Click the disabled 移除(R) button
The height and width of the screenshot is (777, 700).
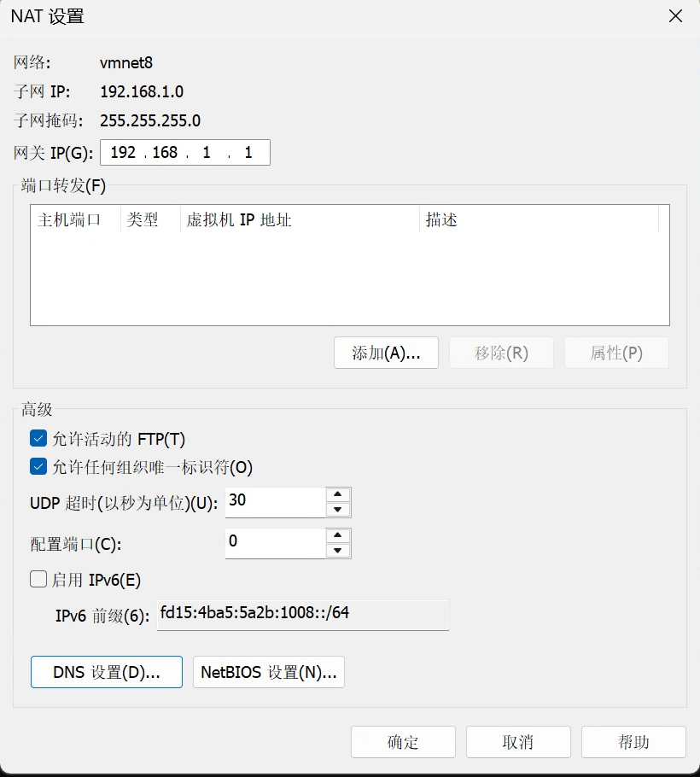[501, 353]
